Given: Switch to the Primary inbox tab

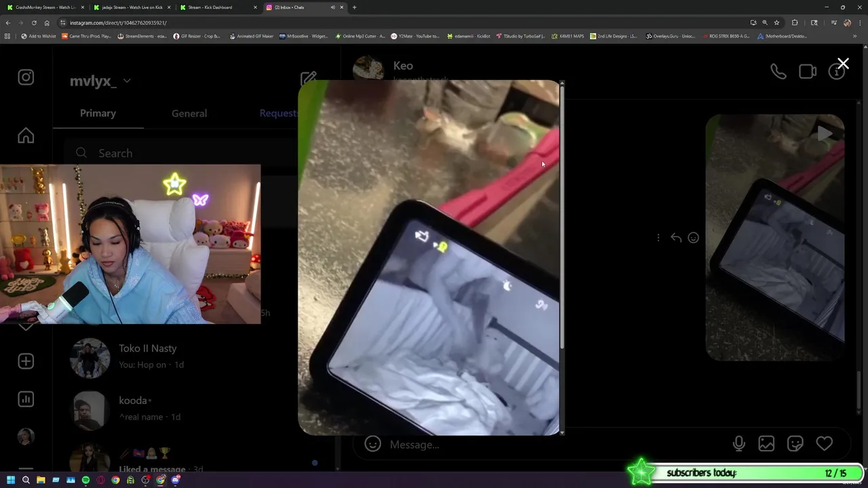Looking at the screenshot, I should 98,113.
